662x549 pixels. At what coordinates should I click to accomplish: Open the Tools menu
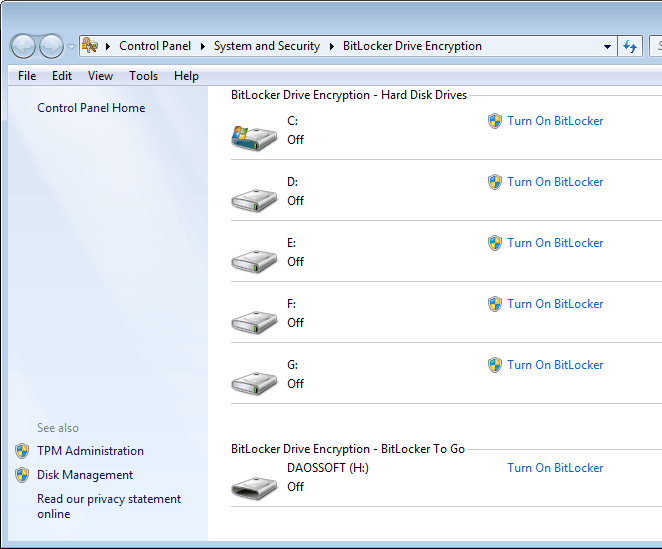coord(144,76)
